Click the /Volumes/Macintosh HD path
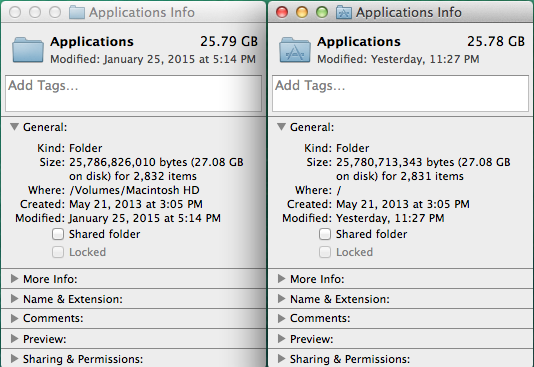The width and height of the screenshot is (534, 367). [135, 190]
